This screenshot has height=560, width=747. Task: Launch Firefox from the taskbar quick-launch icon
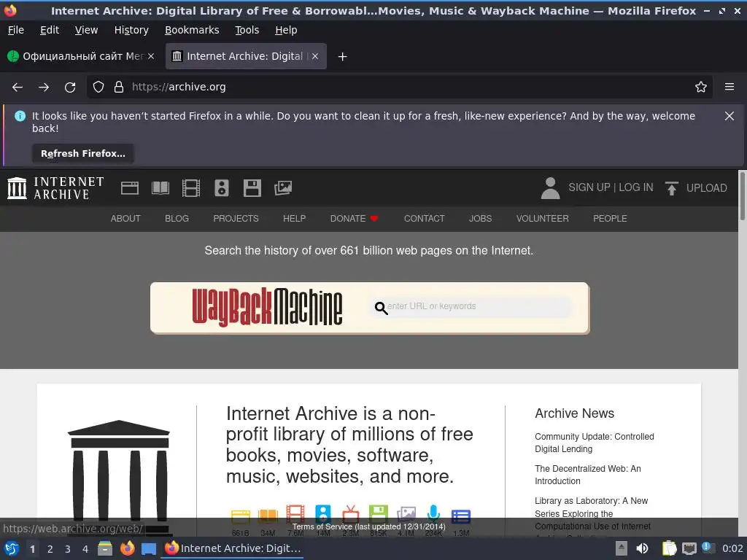click(127, 548)
